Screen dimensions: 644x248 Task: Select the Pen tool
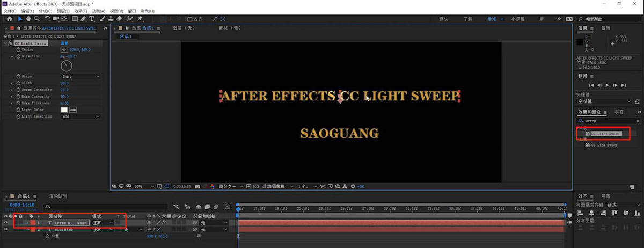[x=84, y=19]
